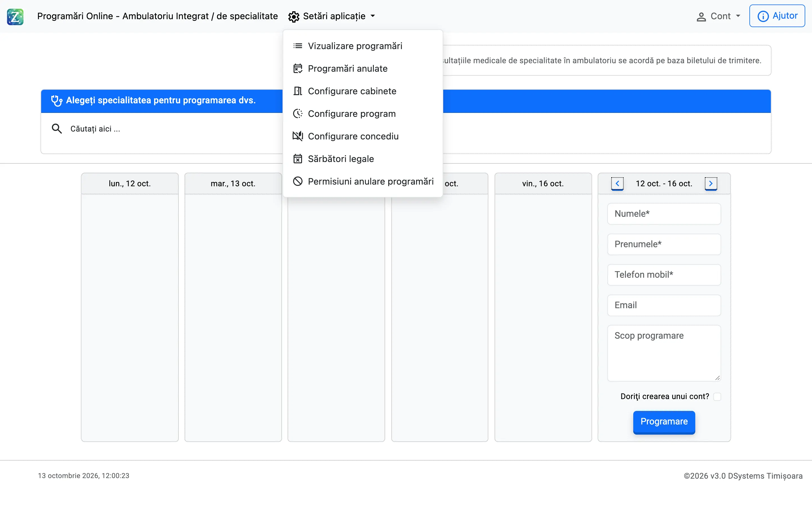
Task: Choose Configurare cabinete menu item
Action: 363,91
